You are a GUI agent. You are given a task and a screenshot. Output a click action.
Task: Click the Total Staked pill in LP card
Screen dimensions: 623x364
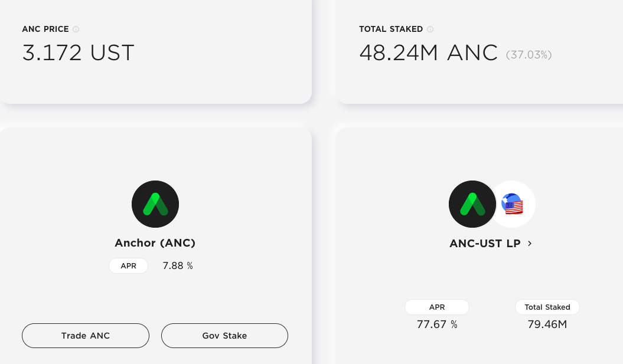tap(547, 307)
